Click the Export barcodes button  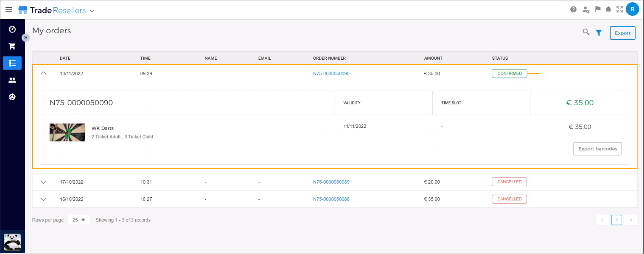click(x=597, y=149)
